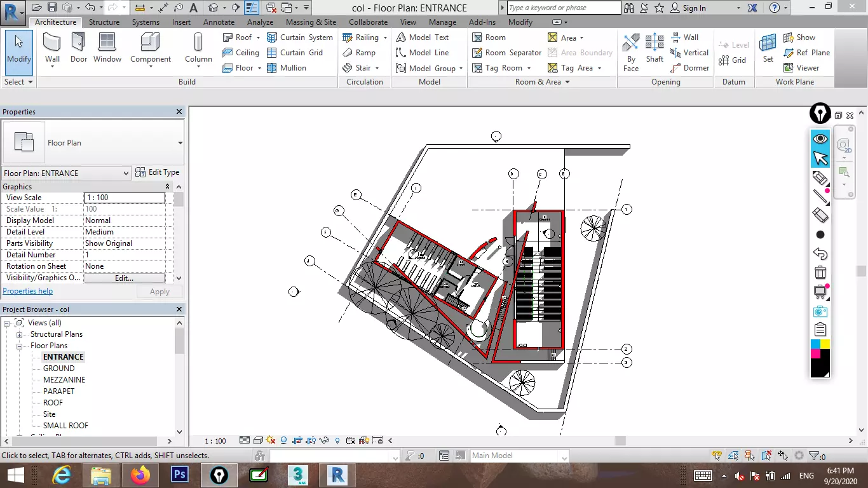The image size is (868, 488).
Task: Select the Window tool in Build panel
Action: point(107,48)
